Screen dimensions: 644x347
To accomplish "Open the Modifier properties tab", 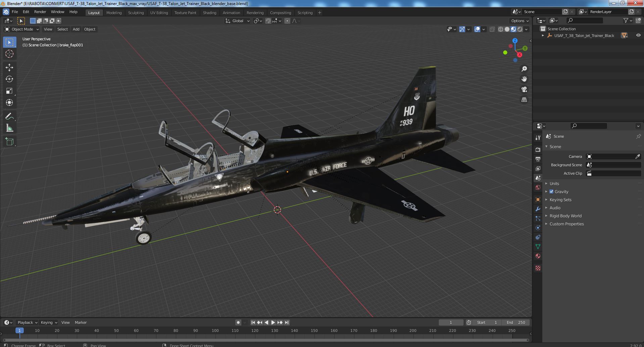I will click(538, 209).
